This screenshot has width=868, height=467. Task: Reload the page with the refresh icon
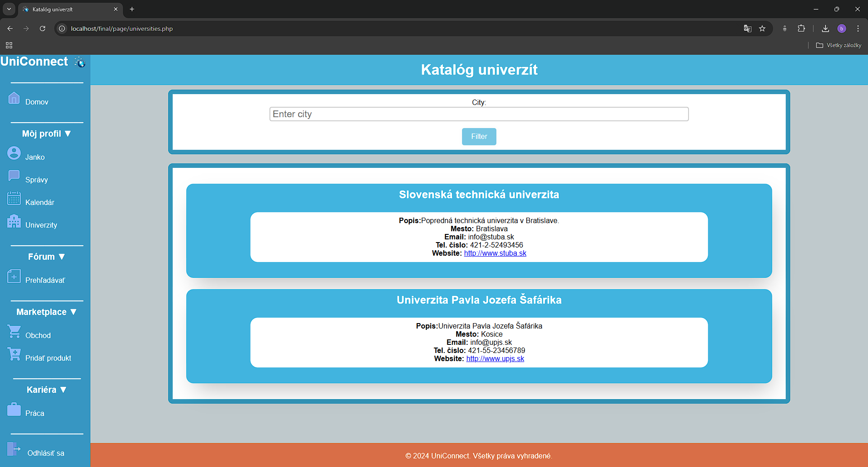(x=42, y=29)
